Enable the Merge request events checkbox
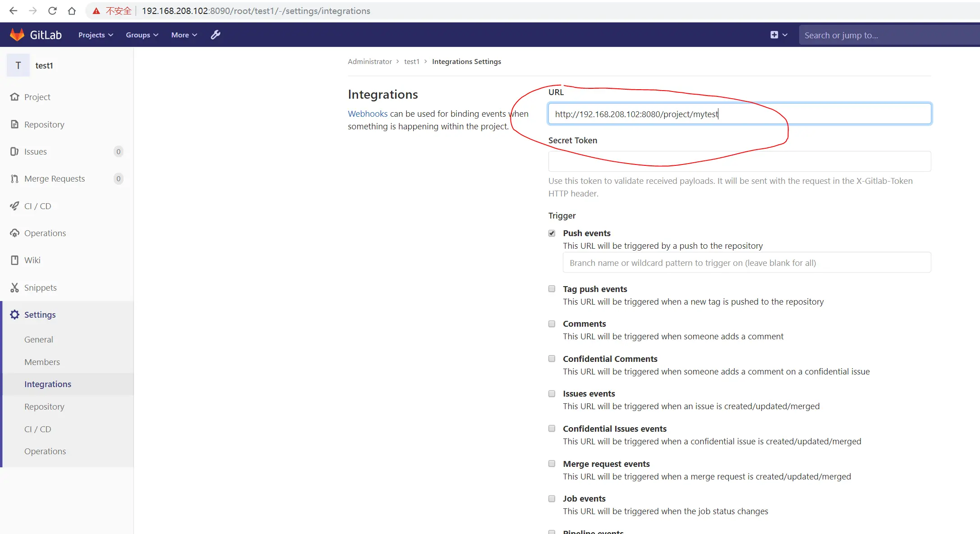 coord(552,464)
